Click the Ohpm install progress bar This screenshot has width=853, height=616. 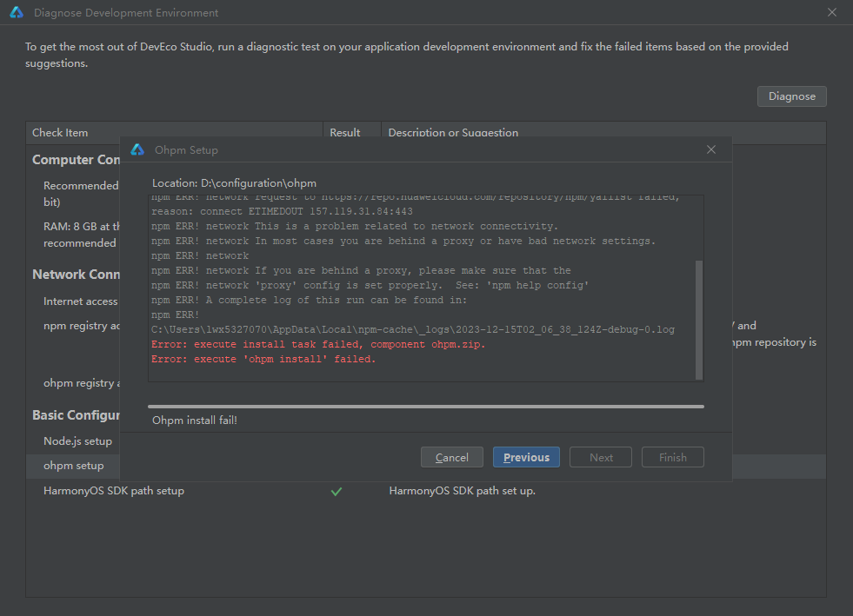coord(426,406)
